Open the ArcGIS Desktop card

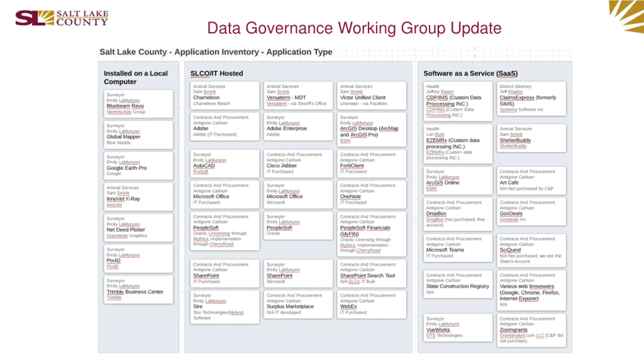pyautogui.click(x=372, y=129)
